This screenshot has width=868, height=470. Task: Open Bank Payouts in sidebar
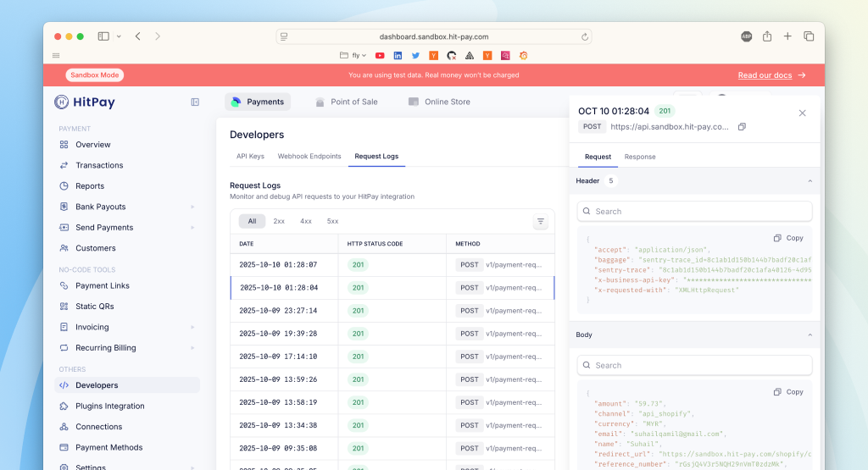[x=100, y=207]
